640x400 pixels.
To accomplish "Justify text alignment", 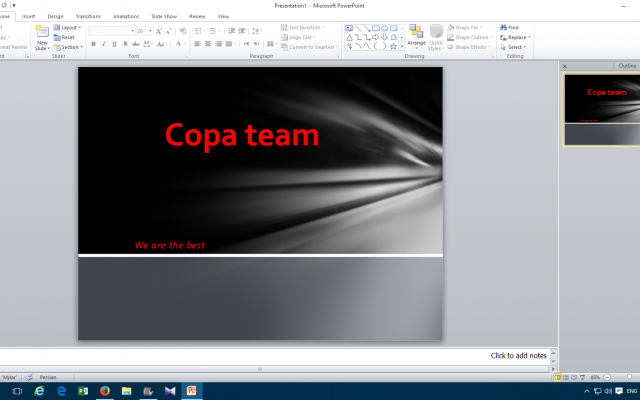I will [230, 44].
